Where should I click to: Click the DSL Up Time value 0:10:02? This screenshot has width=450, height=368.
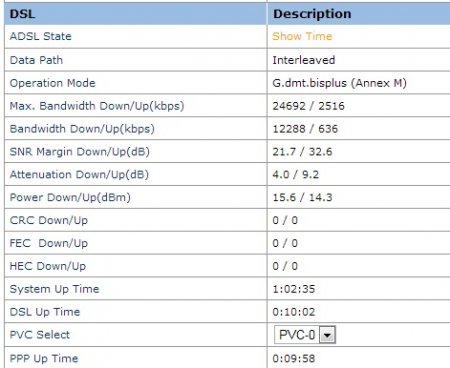click(x=293, y=312)
